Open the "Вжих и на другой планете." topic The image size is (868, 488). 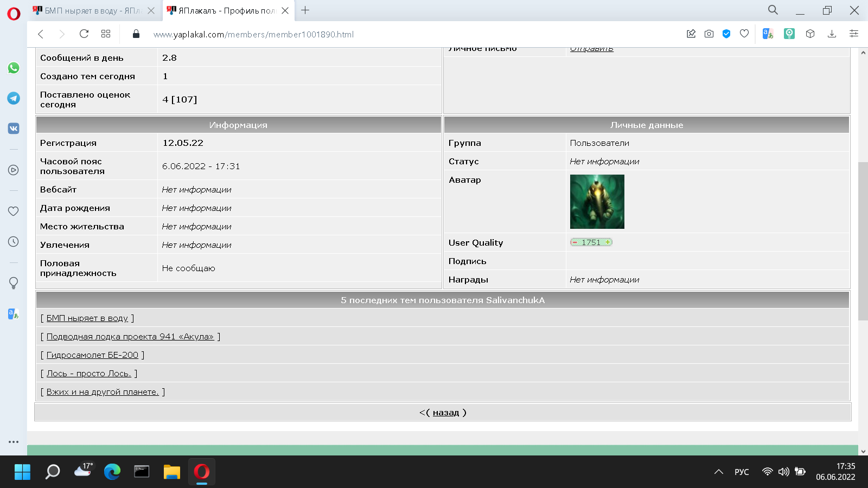(x=103, y=392)
